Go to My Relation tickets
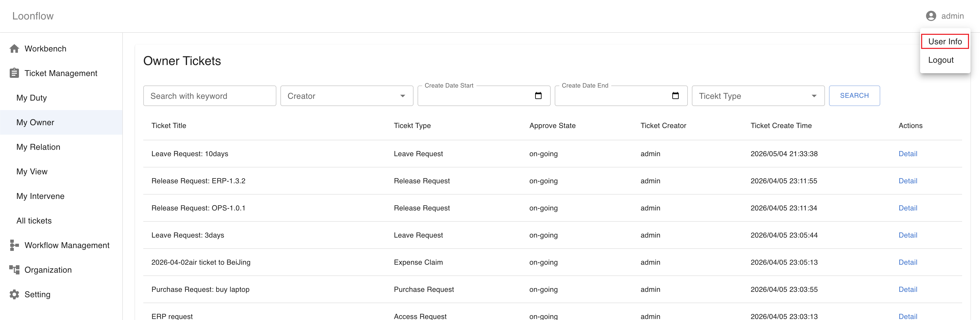This screenshot has width=980, height=320. coord(61,147)
